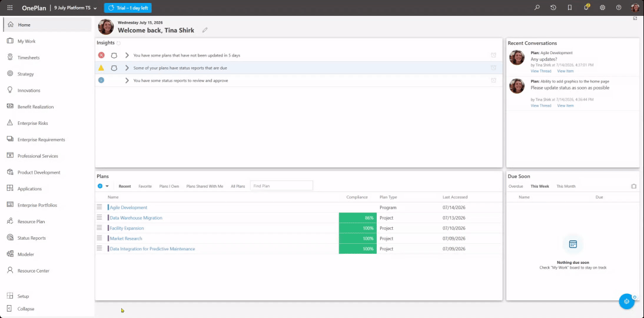Open the app launcher grid icon
Image resolution: width=644 pixels, height=318 pixels.
[x=10, y=8]
